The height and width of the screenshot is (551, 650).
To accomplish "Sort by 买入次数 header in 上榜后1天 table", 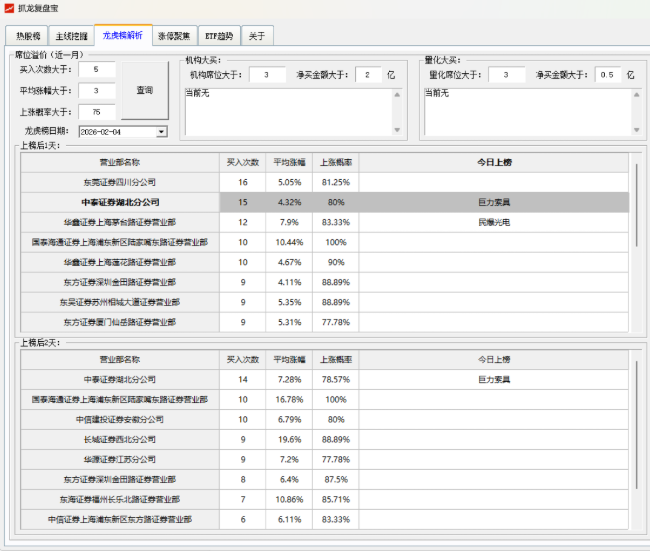I will (243, 163).
